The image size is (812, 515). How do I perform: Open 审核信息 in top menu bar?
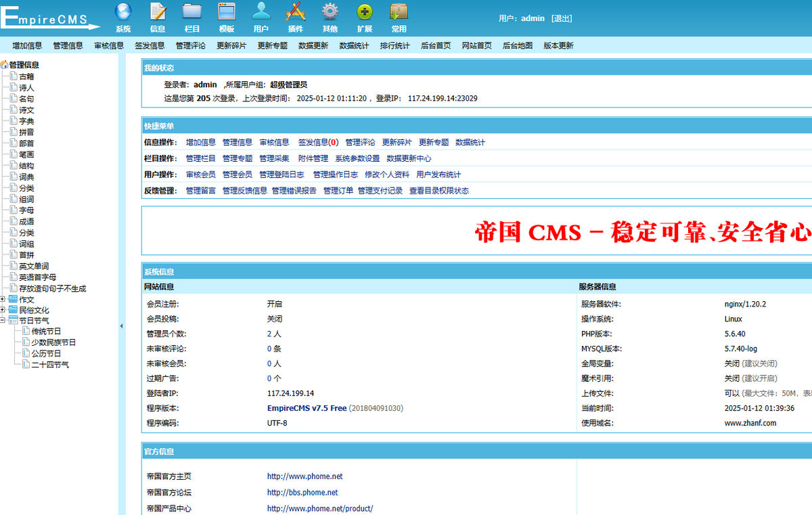point(109,46)
